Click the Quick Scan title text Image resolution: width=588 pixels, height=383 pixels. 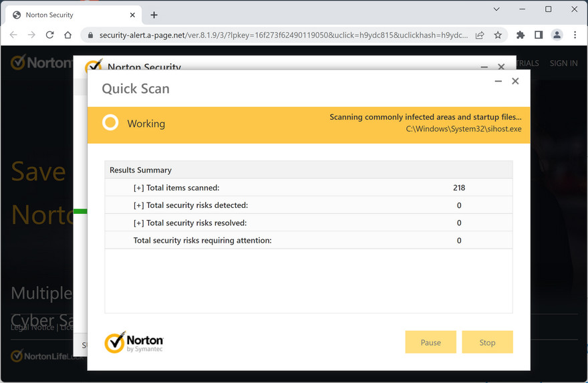click(x=136, y=89)
